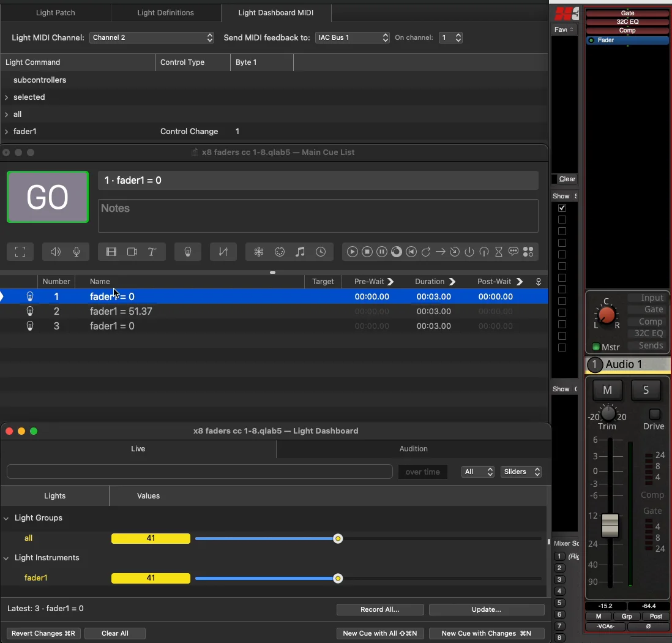
Task: Add a Light cue (bulb icon)
Action: (188, 252)
